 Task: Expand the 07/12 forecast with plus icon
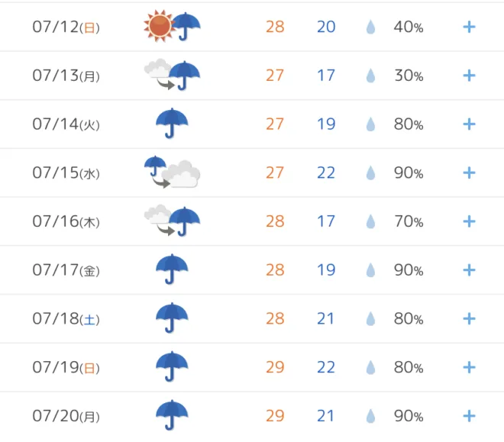coord(469,27)
